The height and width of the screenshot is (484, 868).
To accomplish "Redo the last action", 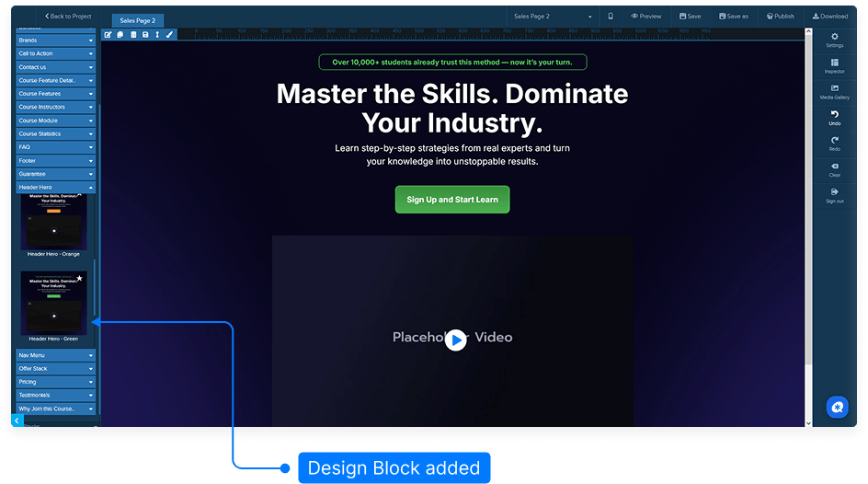I will [834, 144].
